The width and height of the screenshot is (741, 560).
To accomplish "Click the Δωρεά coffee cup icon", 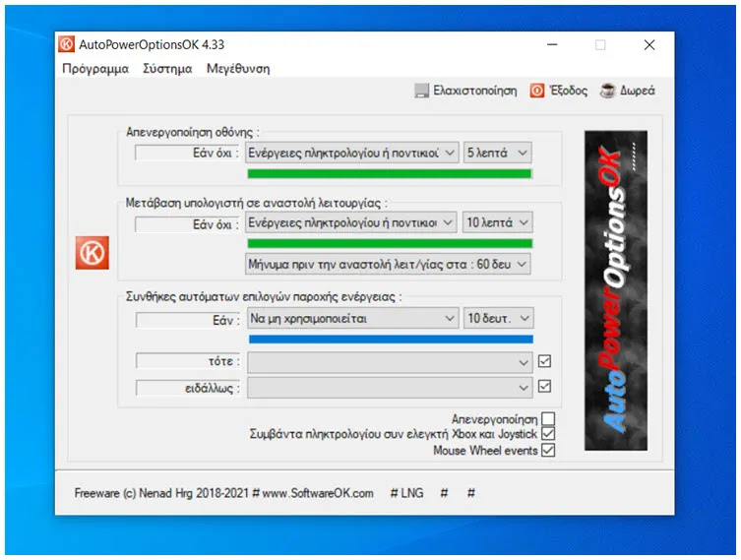I will click(607, 91).
